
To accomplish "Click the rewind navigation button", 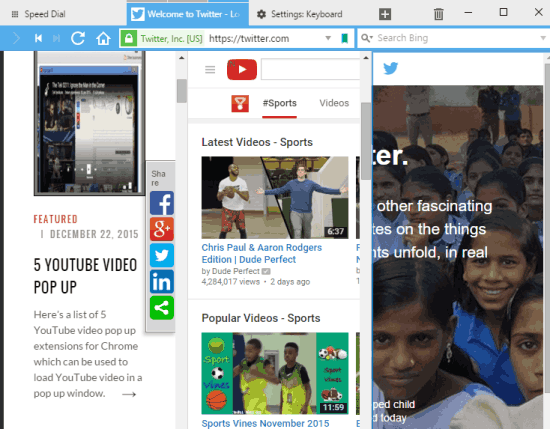I will [38, 38].
